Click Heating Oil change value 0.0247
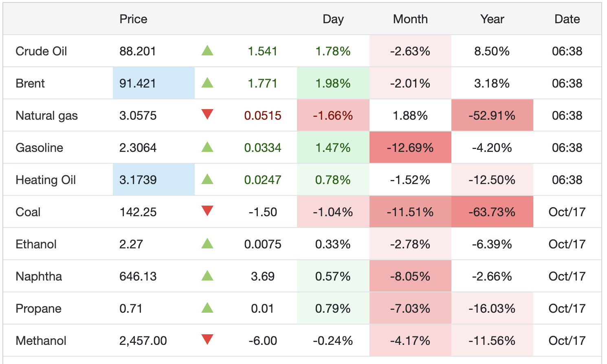The height and width of the screenshot is (364, 607). click(263, 180)
